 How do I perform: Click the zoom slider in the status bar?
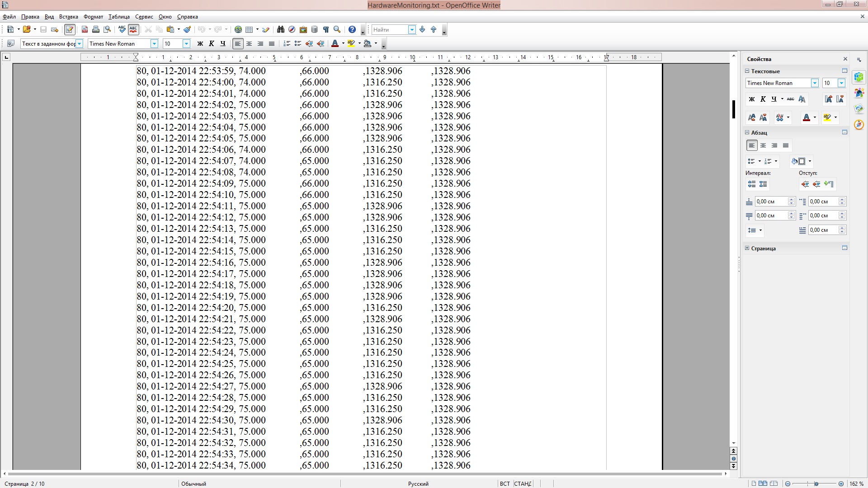coord(816,483)
